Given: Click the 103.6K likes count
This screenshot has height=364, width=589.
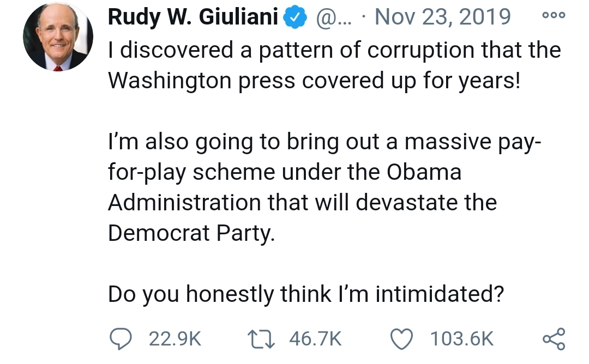Looking at the screenshot, I should [x=461, y=339].
